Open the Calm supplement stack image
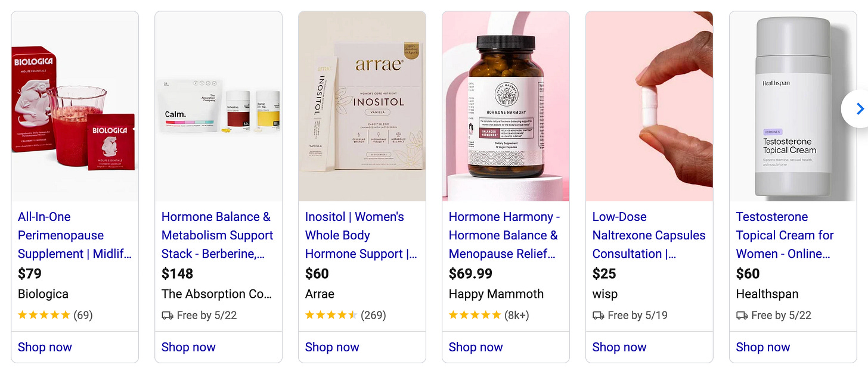Screen dimensions: 868x371 click(219, 106)
